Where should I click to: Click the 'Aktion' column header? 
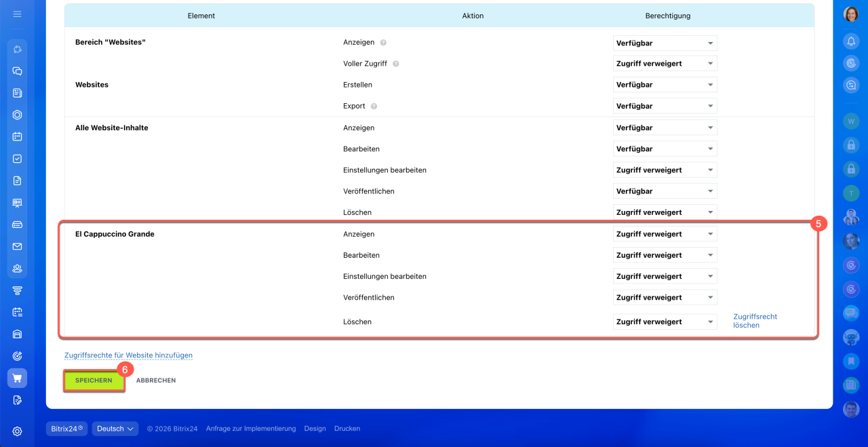(473, 16)
